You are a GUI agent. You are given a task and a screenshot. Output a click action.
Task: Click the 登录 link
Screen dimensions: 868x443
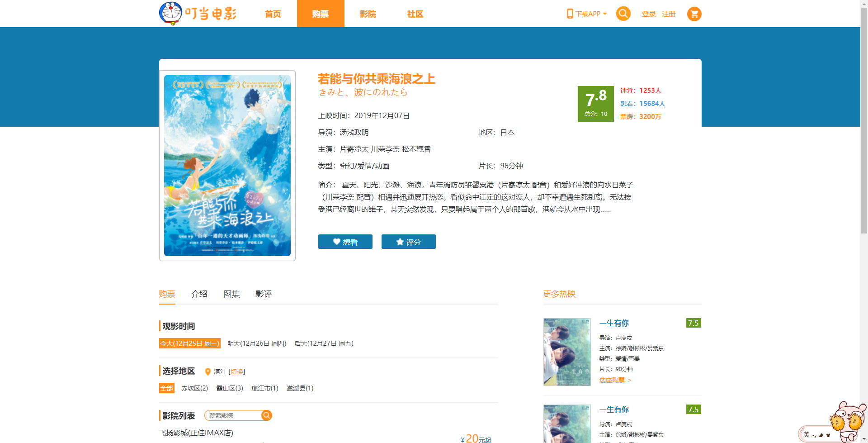(x=649, y=14)
